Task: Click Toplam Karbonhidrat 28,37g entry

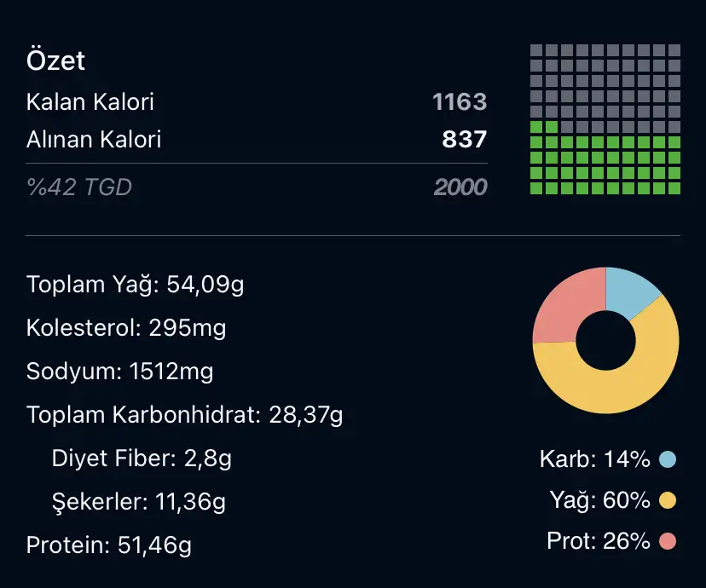Action: tap(185, 415)
